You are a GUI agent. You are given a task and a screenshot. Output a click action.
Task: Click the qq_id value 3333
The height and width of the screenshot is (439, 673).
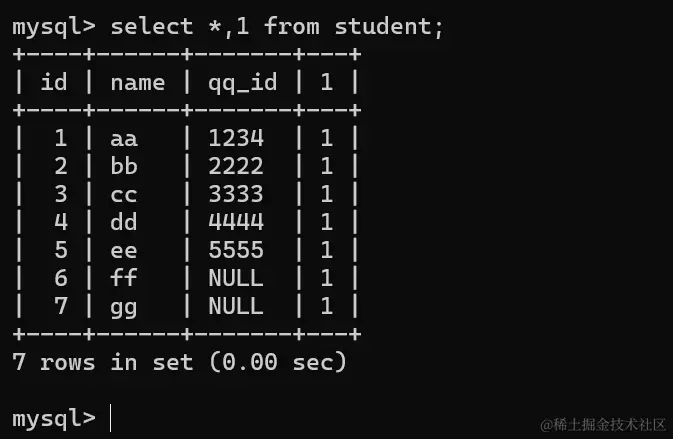(x=236, y=194)
